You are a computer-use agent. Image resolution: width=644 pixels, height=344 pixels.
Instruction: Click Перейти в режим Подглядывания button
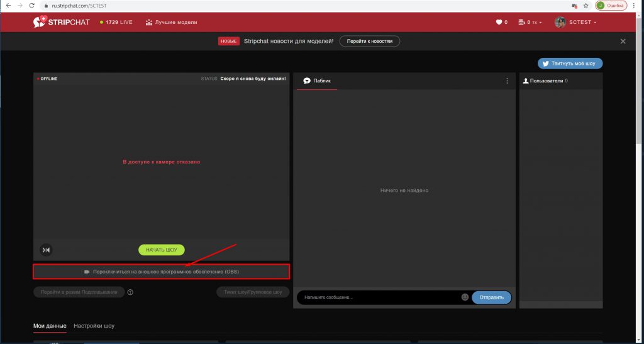tap(79, 292)
